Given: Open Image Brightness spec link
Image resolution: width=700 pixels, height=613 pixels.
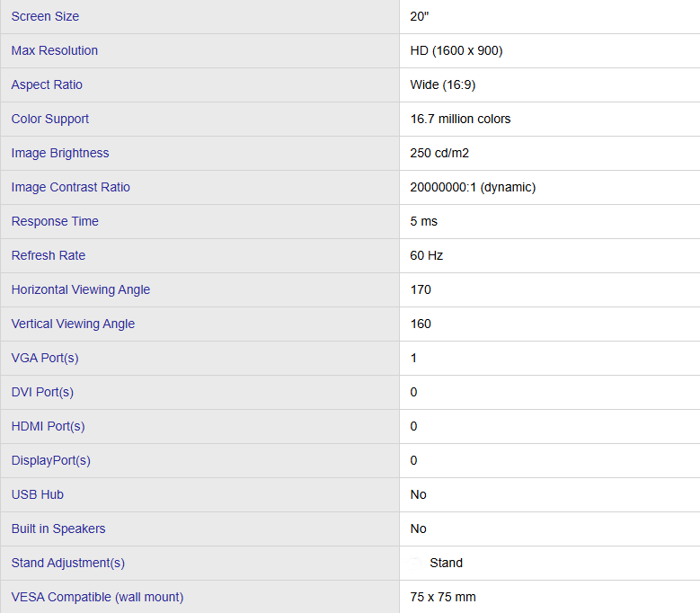Looking at the screenshot, I should coord(60,153).
